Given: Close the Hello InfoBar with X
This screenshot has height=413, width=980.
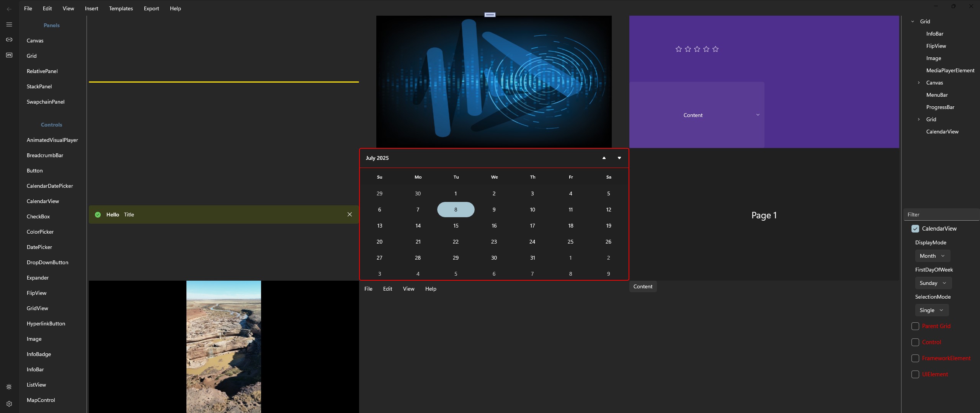Looking at the screenshot, I should point(350,215).
